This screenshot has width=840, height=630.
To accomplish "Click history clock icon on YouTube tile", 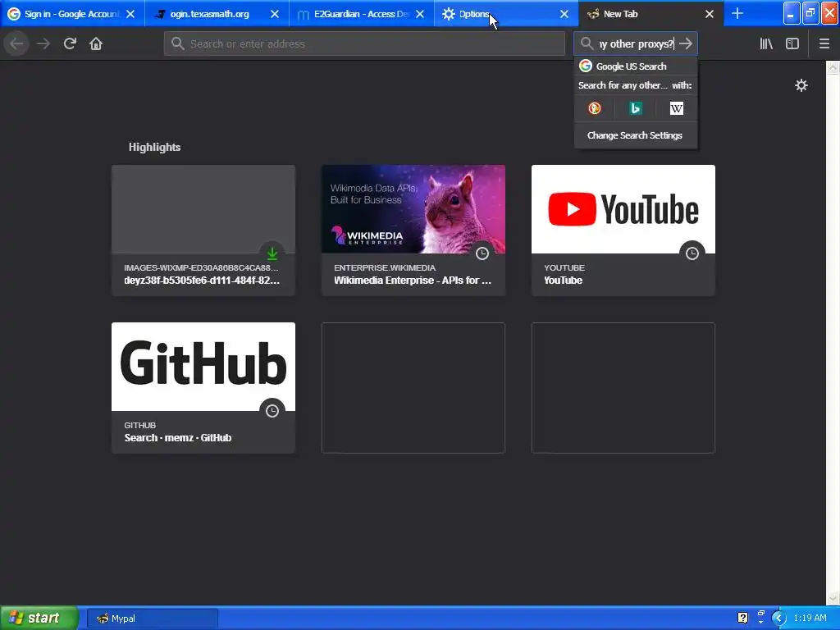I will 692,253.
